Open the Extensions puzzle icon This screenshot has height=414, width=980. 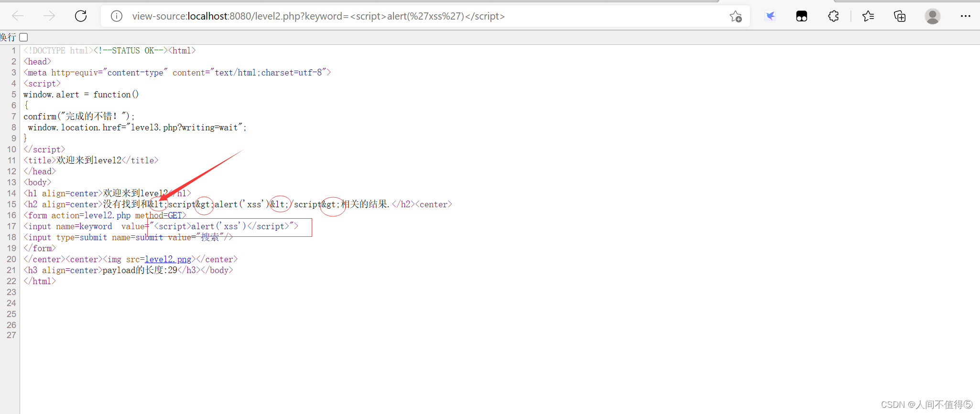833,16
